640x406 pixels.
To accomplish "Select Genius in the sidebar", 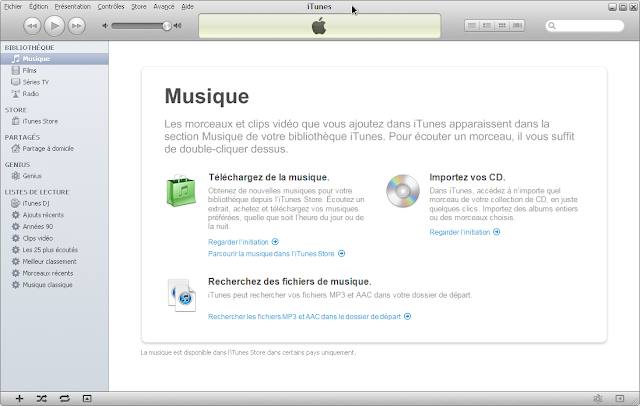I will click(54, 176).
